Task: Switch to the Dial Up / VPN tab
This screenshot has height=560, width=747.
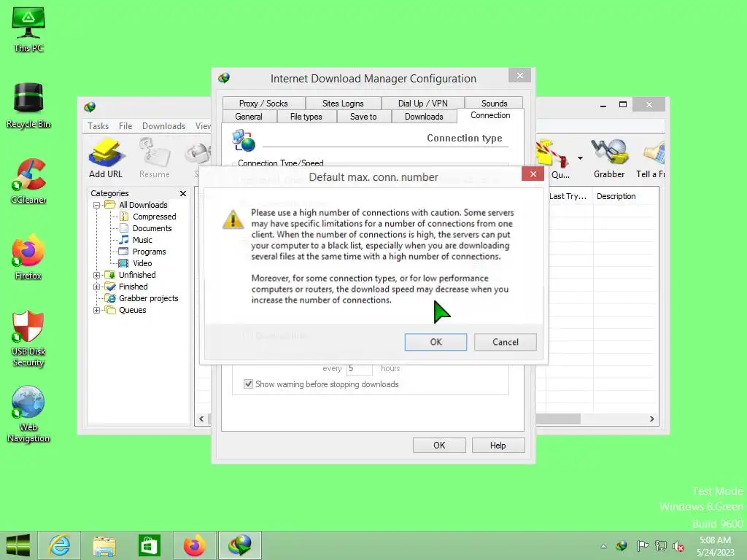Action: (422, 104)
